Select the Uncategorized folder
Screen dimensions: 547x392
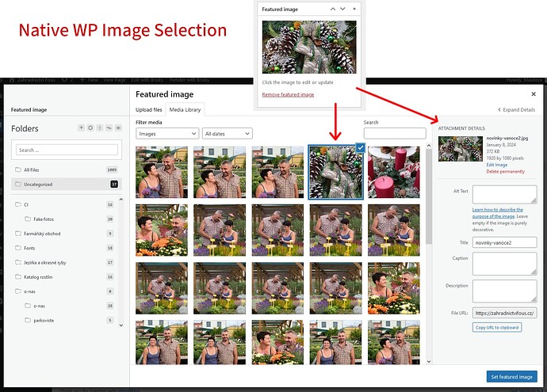(x=67, y=184)
